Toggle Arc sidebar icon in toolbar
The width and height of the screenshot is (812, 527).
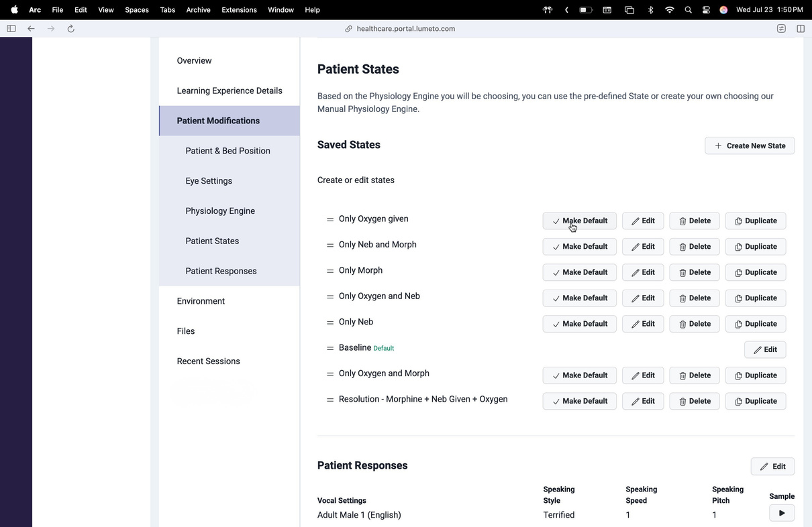(x=11, y=29)
